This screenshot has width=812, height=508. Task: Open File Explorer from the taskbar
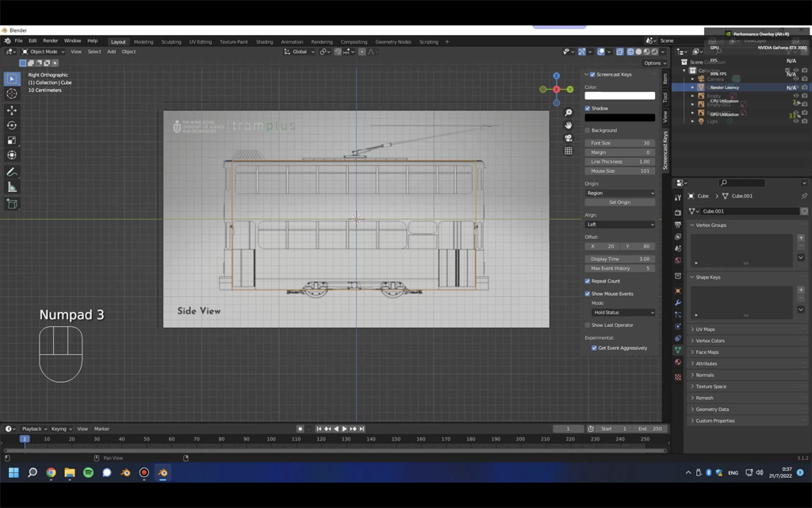[70, 472]
